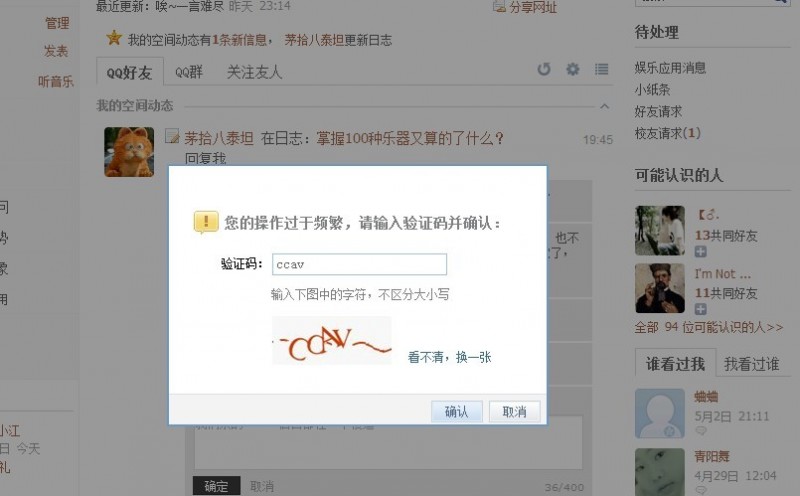800x496 pixels.
Task: View all 94 位可能认识的人 link
Action: point(709,327)
